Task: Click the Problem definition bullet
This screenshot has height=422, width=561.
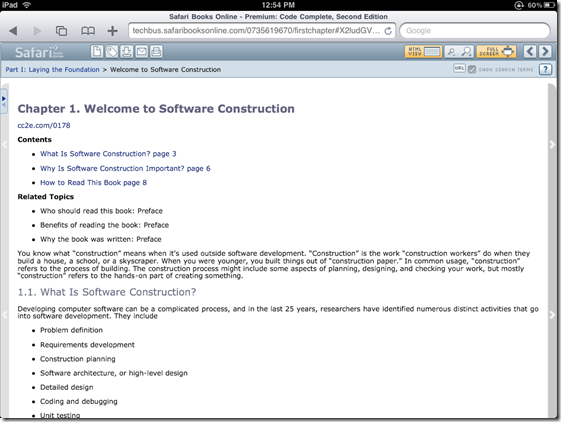Action: point(71,330)
